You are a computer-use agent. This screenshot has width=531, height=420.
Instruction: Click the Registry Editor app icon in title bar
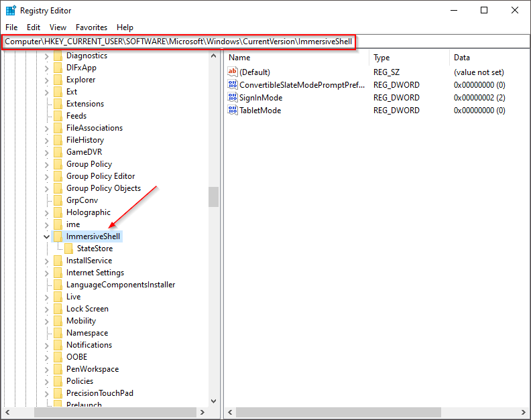(x=11, y=11)
